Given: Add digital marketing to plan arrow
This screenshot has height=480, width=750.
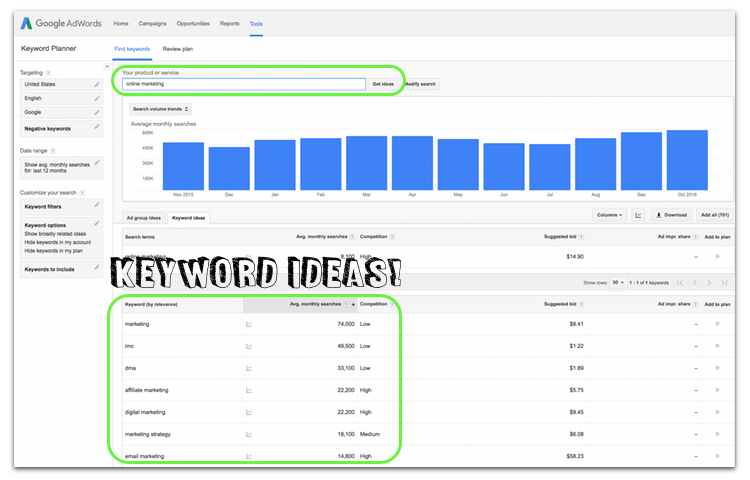Looking at the screenshot, I should 717,412.
